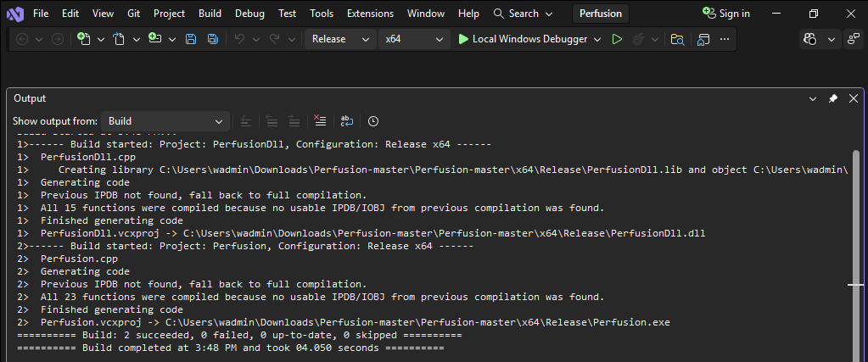This screenshot has width=868, height=362.
Task: Expand the New Item dropdown arrow
Action: [x=101, y=39]
